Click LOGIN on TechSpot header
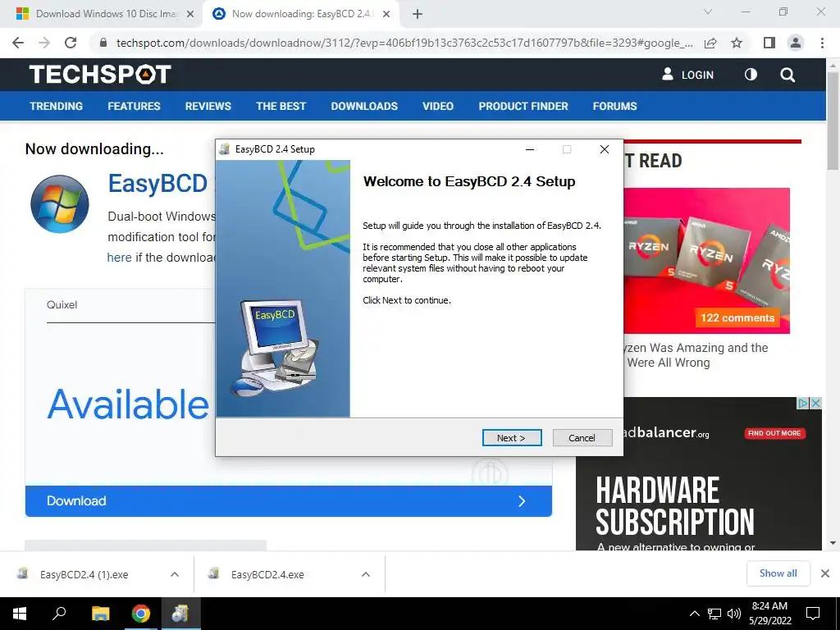 688,75
